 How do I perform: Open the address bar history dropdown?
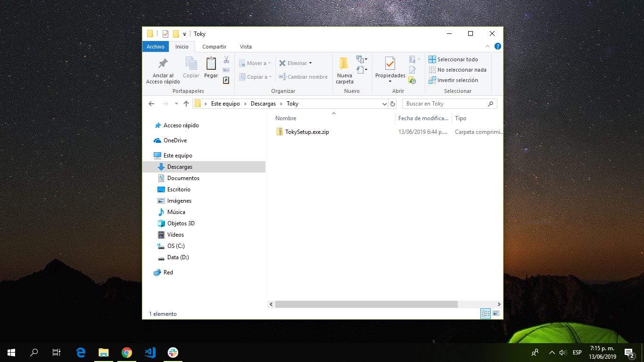[x=385, y=104]
